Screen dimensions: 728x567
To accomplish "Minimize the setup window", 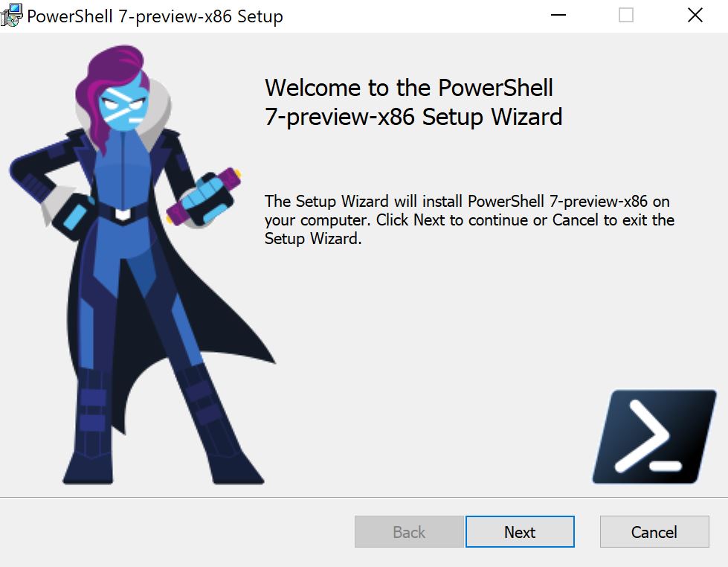I will coord(558,16).
